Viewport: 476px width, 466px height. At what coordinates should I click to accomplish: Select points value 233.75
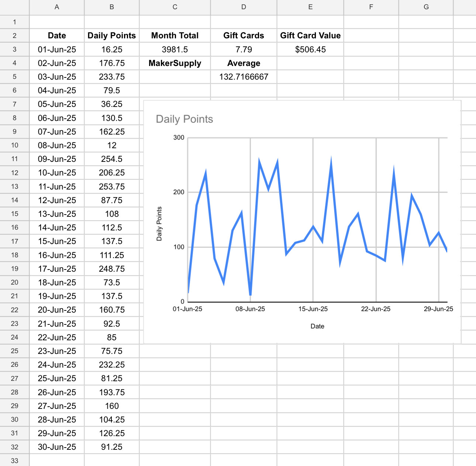click(x=112, y=77)
